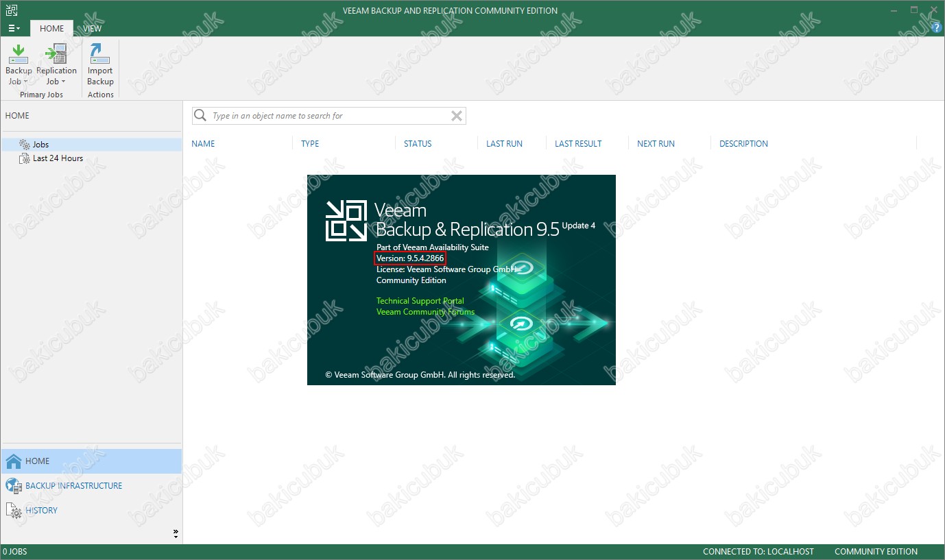Screen dimensions: 945x560
Task: Open the Veeam Community Forums link
Action: tap(425, 312)
